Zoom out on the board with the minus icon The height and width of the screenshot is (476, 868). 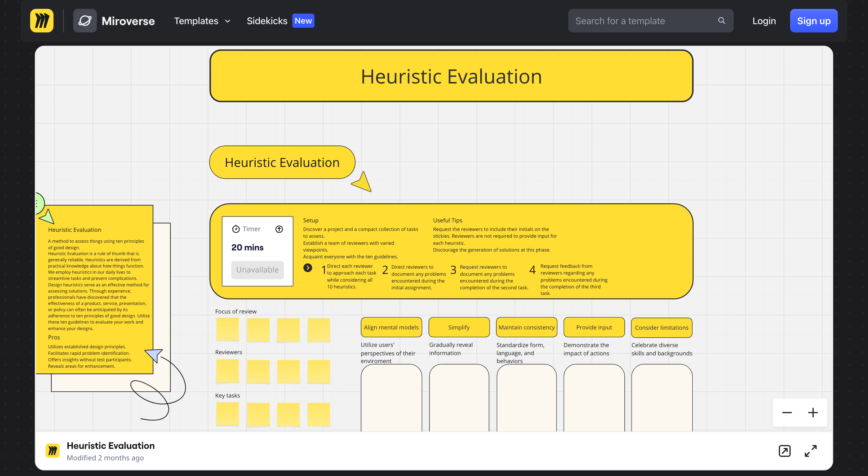click(x=787, y=412)
